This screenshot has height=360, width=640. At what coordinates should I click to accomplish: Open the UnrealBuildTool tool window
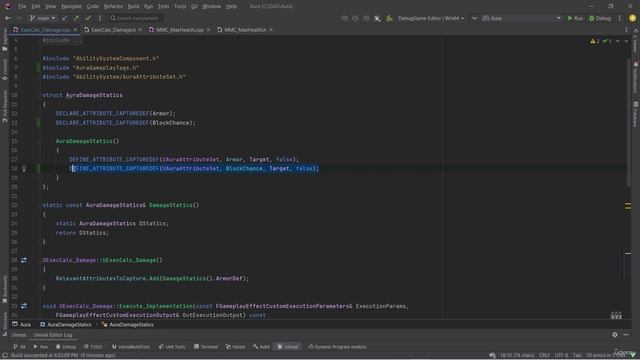pyautogui.click(x=131, y=347)
